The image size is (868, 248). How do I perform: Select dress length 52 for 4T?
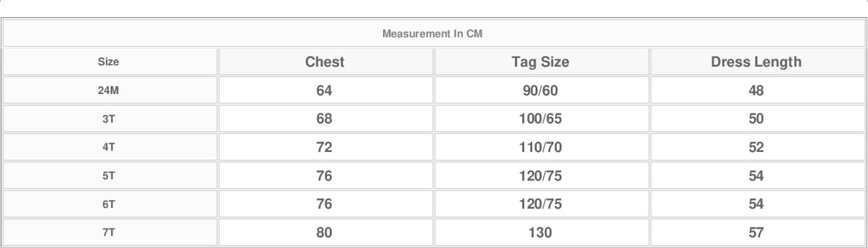tap(757, 147)
